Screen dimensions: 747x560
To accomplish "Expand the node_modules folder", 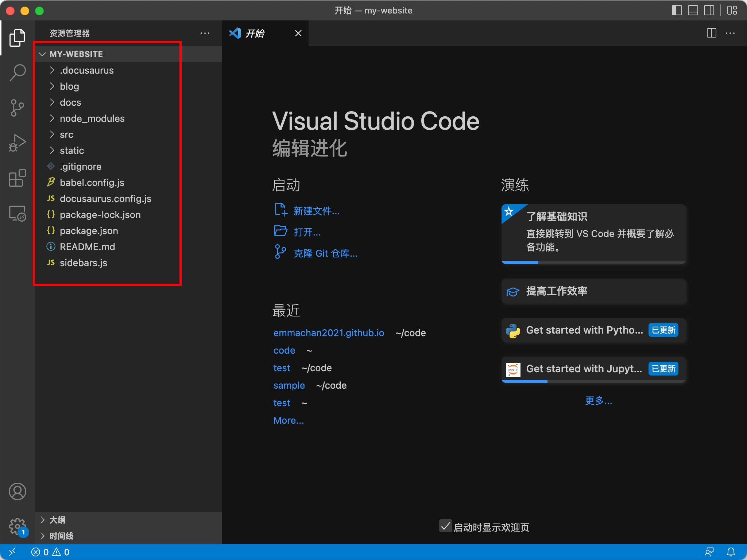I will click(128, 118).
